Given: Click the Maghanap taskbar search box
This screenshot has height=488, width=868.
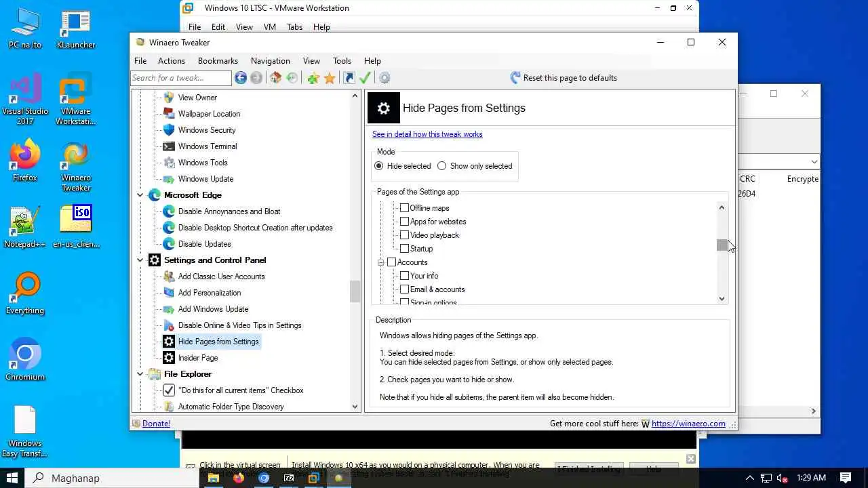Looking at the screenshot, I should point(113,478).
